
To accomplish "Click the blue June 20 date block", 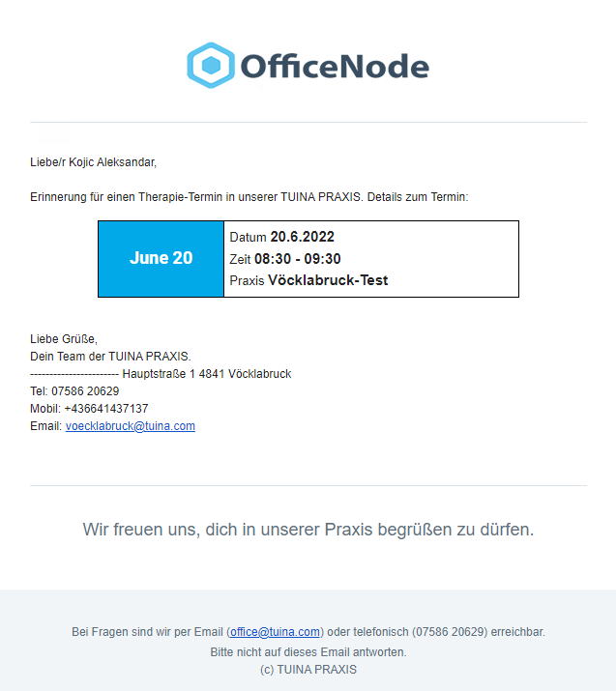I will pyautogui.click(x=161, y=258).
